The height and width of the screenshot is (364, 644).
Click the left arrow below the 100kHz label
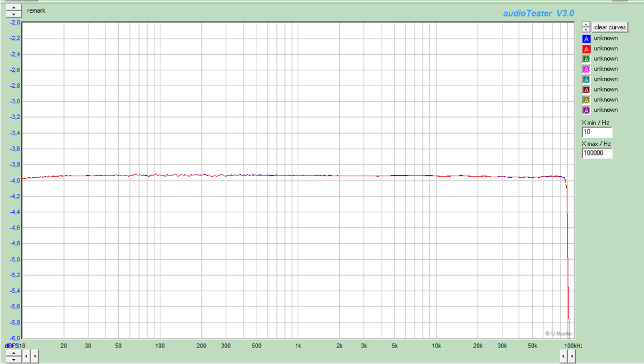click(x=564, y=355)
